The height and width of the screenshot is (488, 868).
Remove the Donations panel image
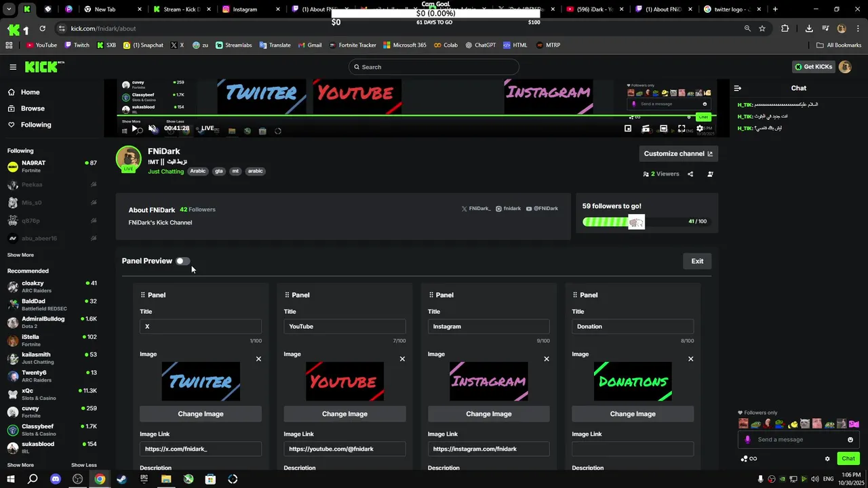click(x=690, y=359)
